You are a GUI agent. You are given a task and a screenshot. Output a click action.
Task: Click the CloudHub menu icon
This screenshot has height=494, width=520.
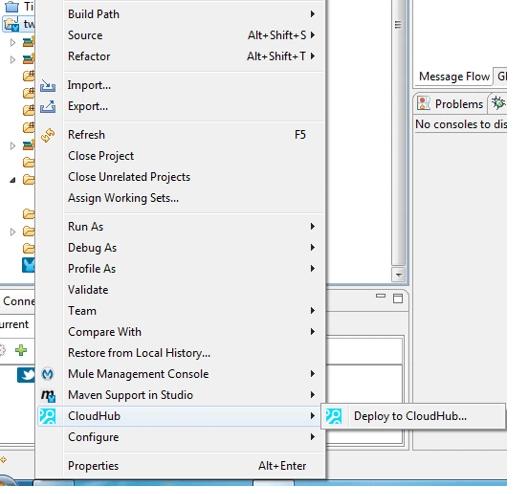(48, 416)
